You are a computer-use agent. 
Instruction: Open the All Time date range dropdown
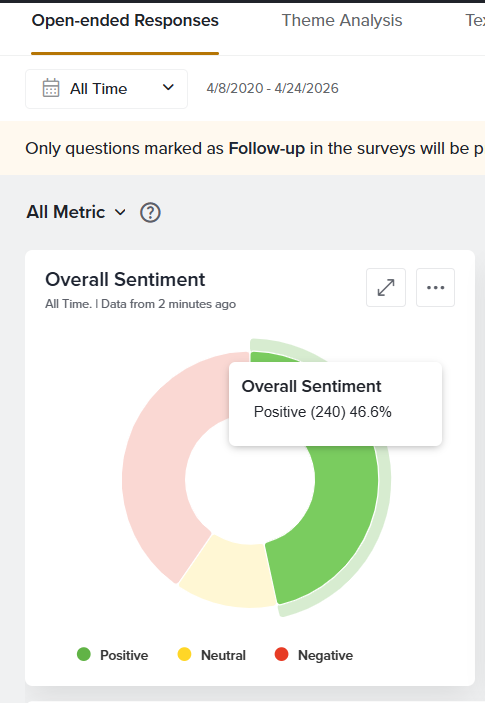106,89
